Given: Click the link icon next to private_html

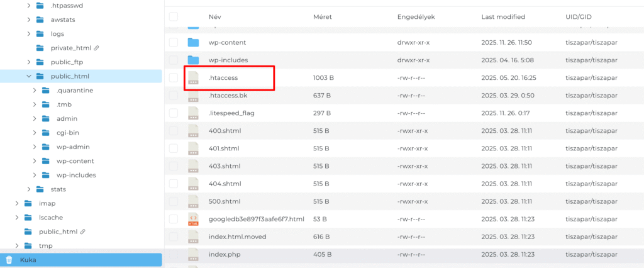Looking at the screenshot, I should [x=96, y=48].
